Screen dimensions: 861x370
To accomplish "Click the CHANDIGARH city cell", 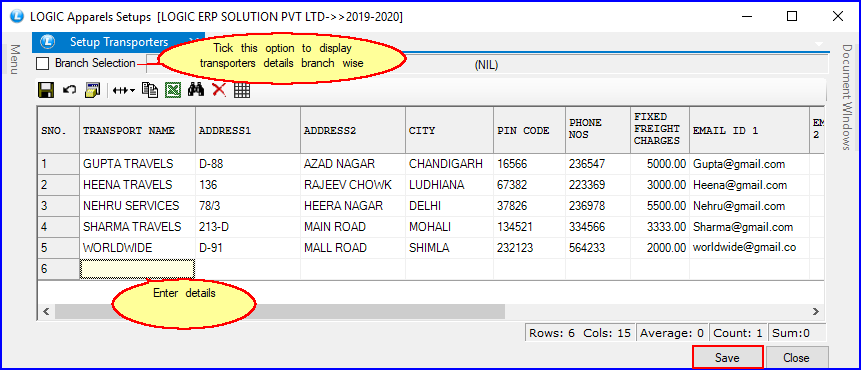I will 450,164.
